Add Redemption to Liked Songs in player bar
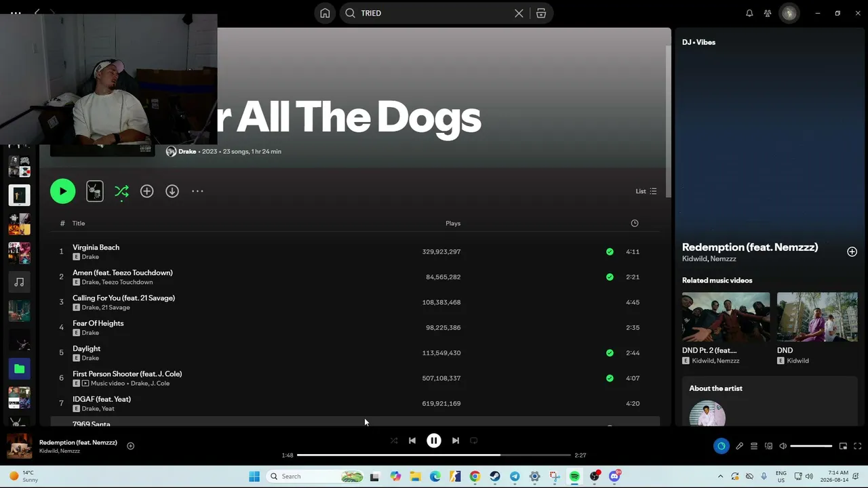 pos(130,446)
